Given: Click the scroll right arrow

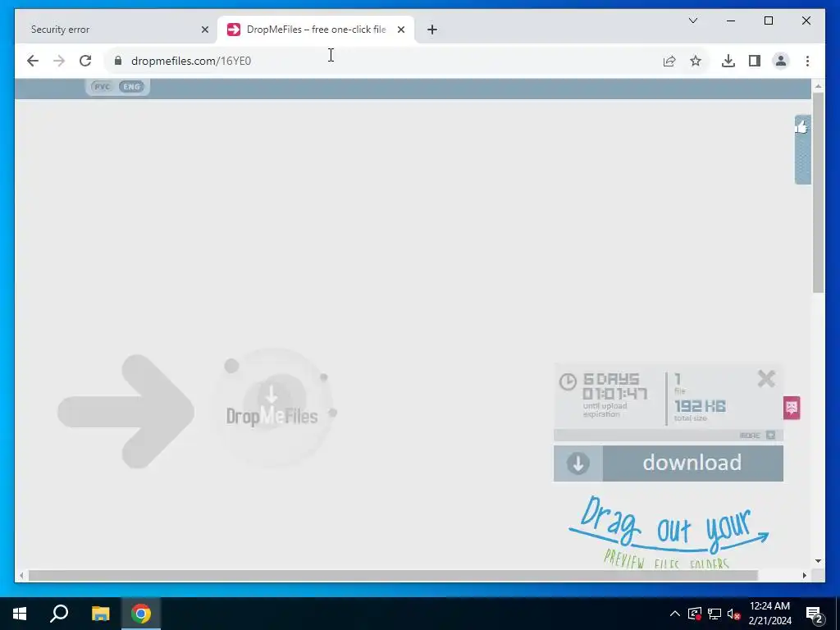Looking at the screenshot, I should [x=805, y=575].
